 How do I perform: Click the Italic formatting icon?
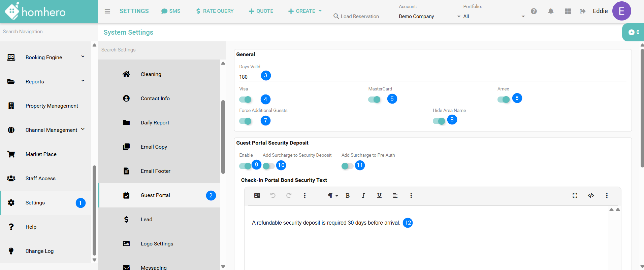click(363, 196)
